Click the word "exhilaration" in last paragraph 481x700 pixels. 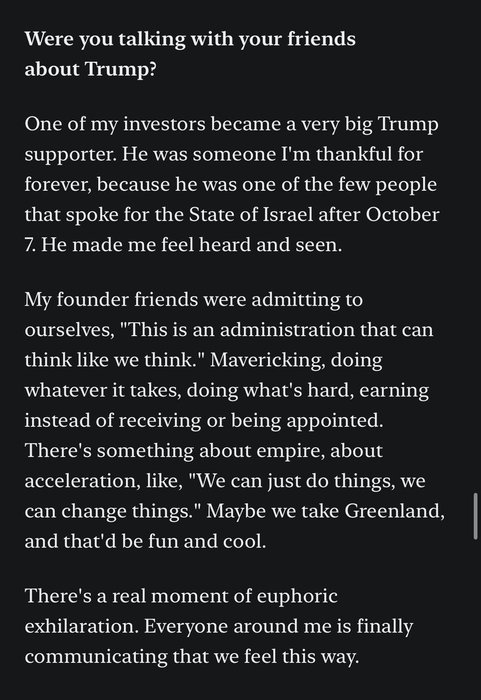pyautogui.click(x=81, y=626)
